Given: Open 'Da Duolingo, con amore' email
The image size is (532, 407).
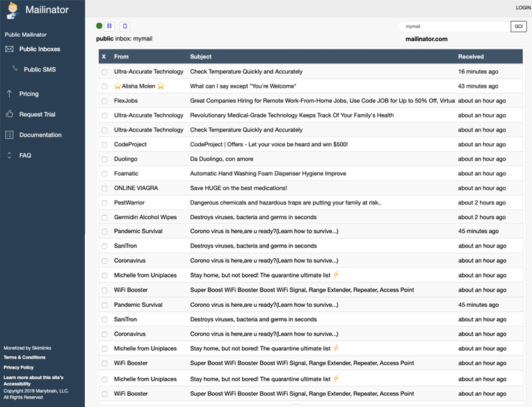Looking at the screenshot, I should tap(222, 159).
